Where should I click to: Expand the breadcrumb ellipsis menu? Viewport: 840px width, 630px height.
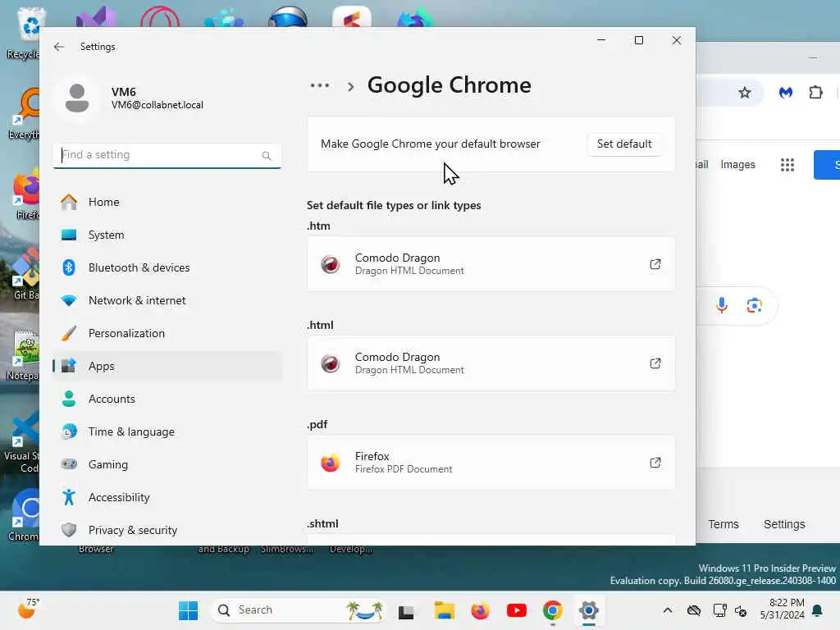click(320, 85)
